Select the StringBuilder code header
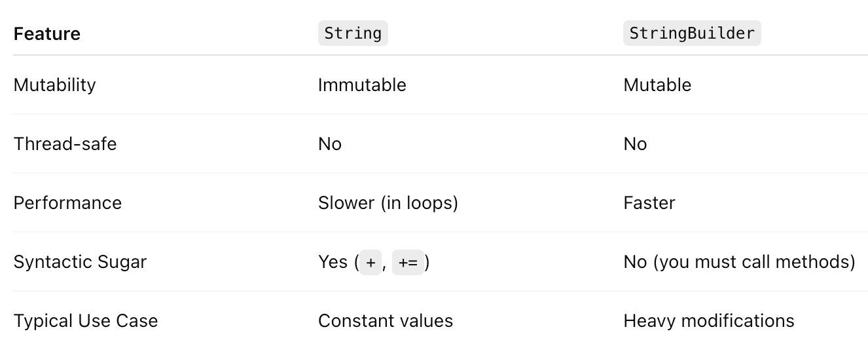The height and width of the screenshot is (342, 868). 692,33
